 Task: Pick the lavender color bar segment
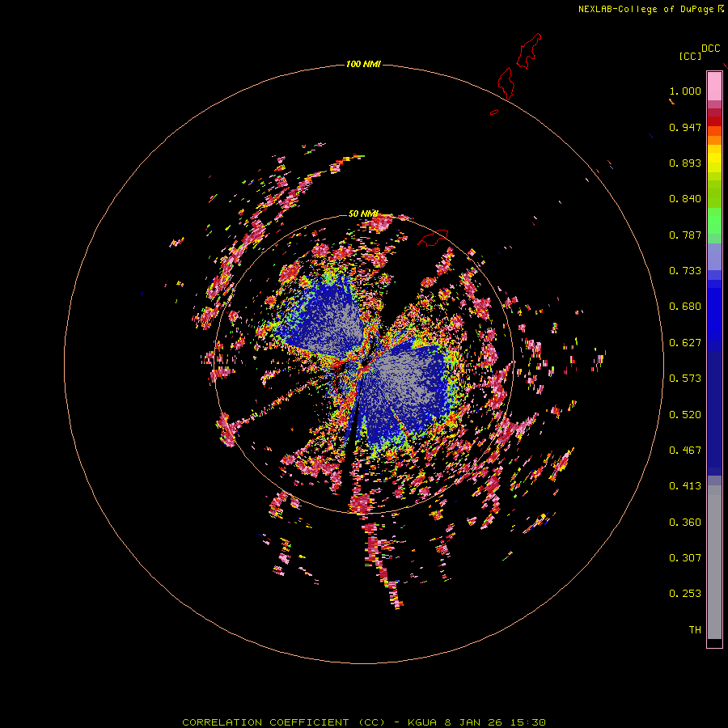click(x=714, y=256)
